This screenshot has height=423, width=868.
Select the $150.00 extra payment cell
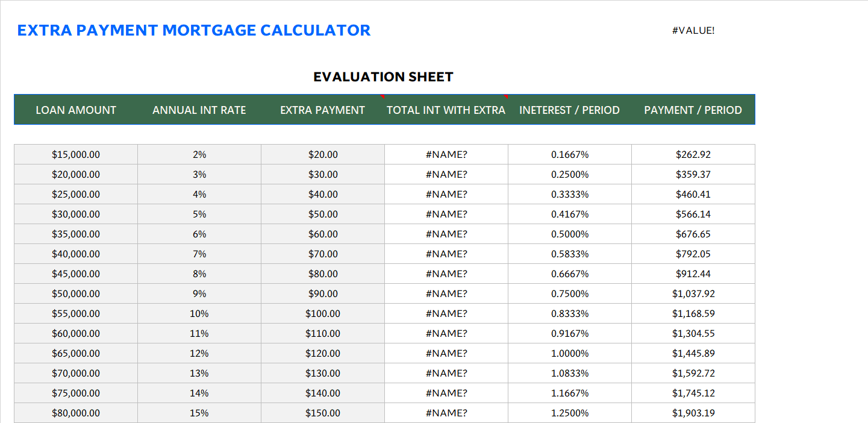click(323, 413)
